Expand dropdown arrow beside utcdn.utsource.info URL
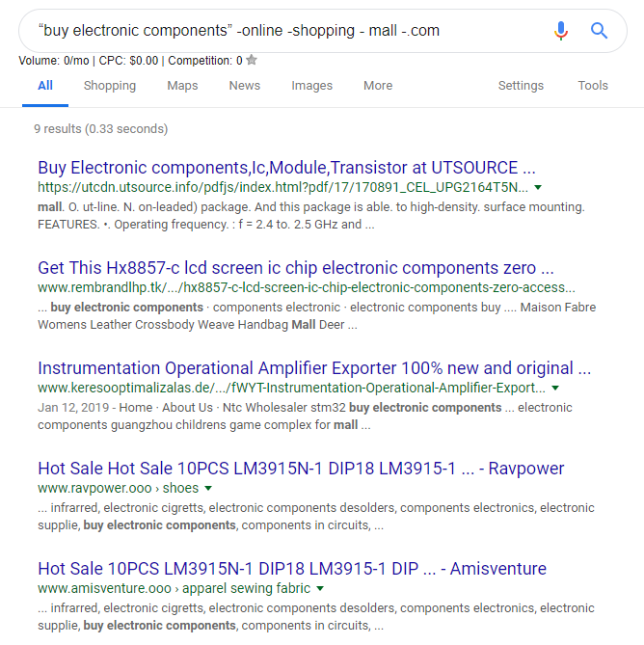Image resolution: width=644 pixels, height=645 pixels. tap(538, 188)
